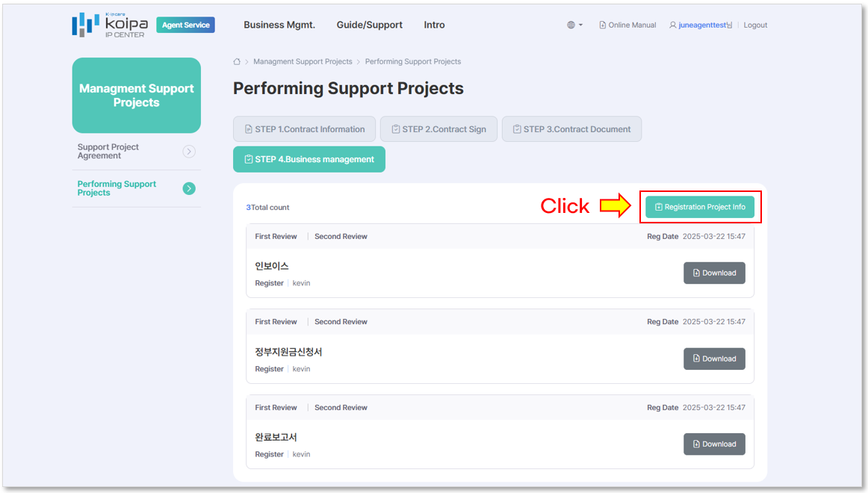868x493 pixels.
Task: Click Registration Project Info button
Action: click(x=700, y=207)
